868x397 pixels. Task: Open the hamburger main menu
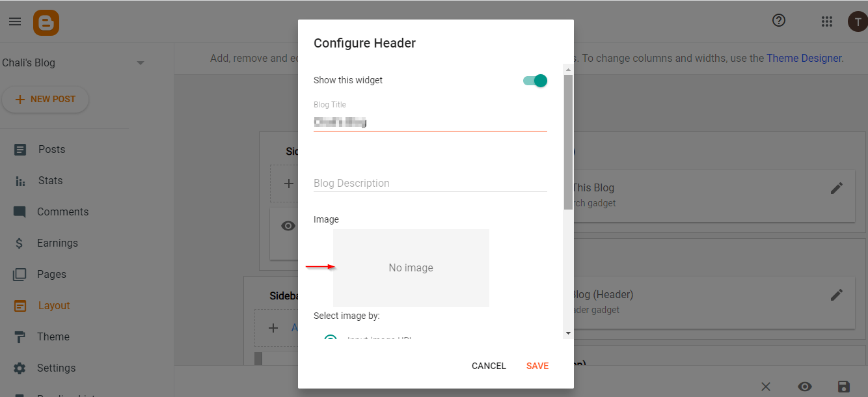coord(15,21)
